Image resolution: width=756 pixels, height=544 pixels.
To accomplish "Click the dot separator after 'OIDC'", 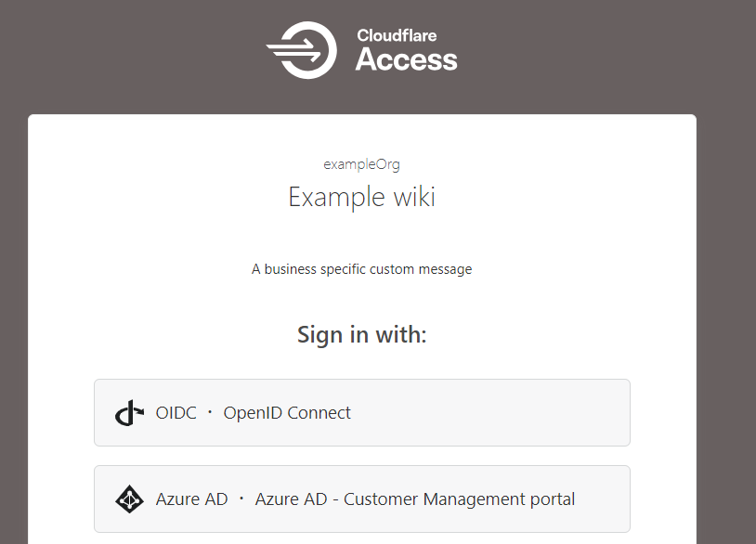I will (210, 413).
